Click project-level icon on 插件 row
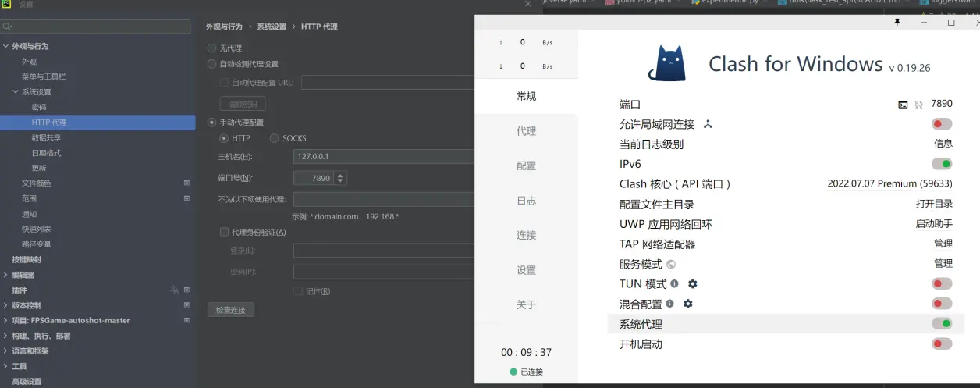 tap(186, 290)
